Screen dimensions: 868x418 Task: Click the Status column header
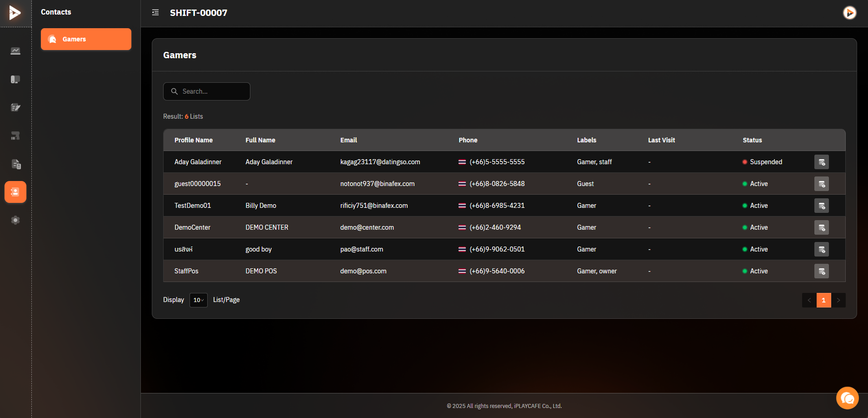point(753,140)
